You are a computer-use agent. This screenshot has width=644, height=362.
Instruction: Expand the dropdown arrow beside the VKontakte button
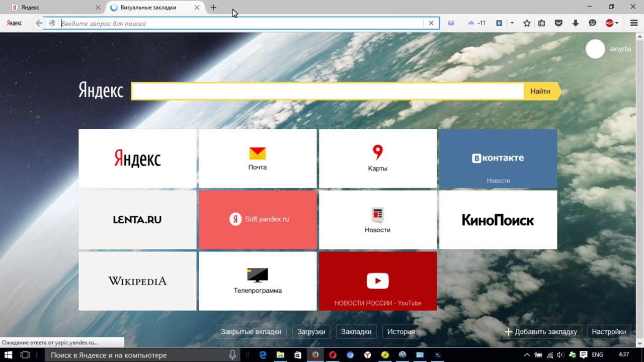pos(512,23)
